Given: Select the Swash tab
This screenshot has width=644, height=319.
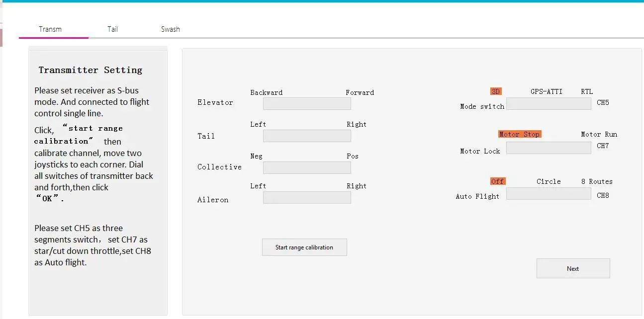Looking at the screenshot, I should 171,29.
